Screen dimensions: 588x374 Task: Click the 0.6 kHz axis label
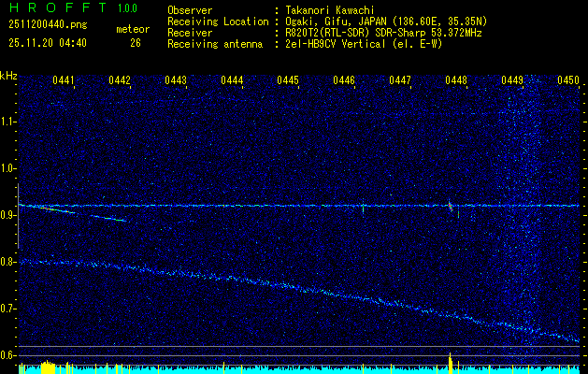coord(9,355)
